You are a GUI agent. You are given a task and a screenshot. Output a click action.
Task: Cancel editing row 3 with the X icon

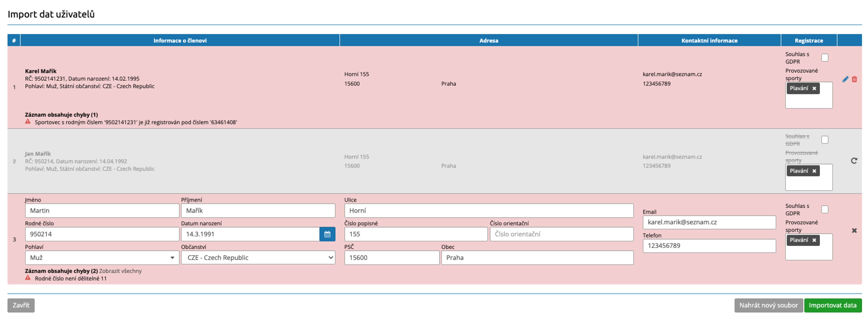pyautogui.click(x=854, y=231)
